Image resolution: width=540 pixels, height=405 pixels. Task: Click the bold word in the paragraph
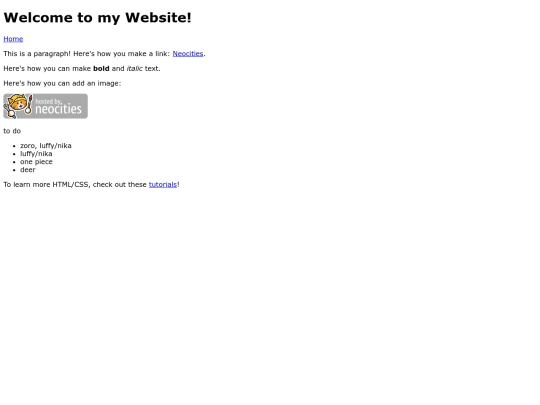101,69
